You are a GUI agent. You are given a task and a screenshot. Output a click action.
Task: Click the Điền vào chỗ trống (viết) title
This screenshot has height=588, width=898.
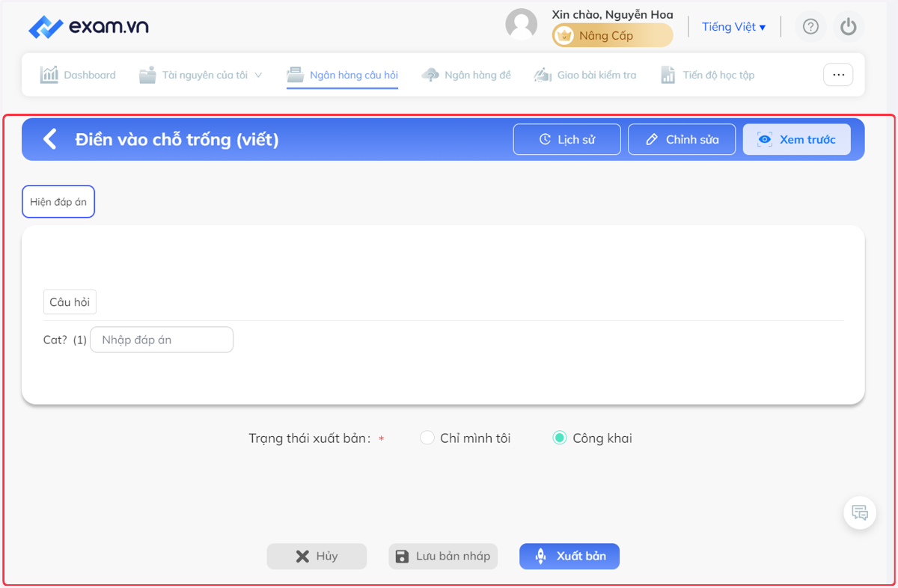tap(177, 139)
